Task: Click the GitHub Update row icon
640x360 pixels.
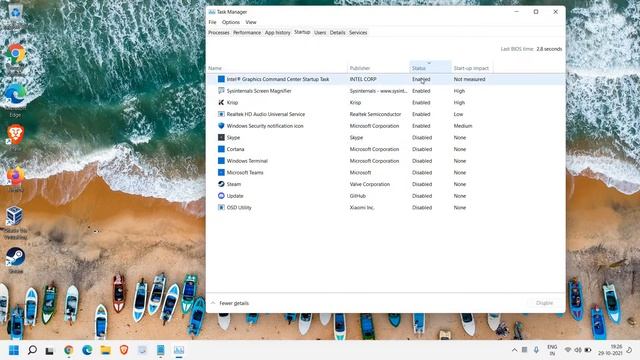Action: 221,196
